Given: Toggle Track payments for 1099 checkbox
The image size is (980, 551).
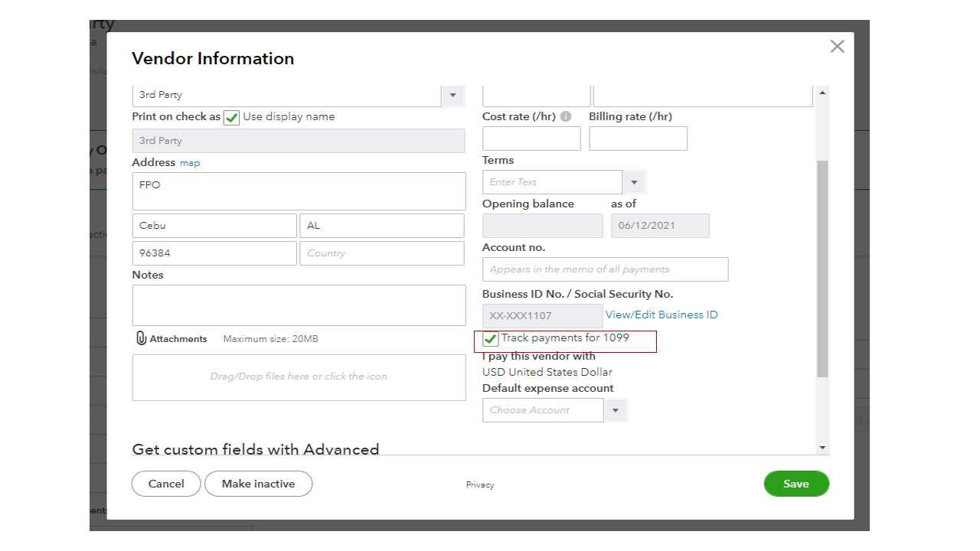Looking at the screenshot, I should 491,339.
